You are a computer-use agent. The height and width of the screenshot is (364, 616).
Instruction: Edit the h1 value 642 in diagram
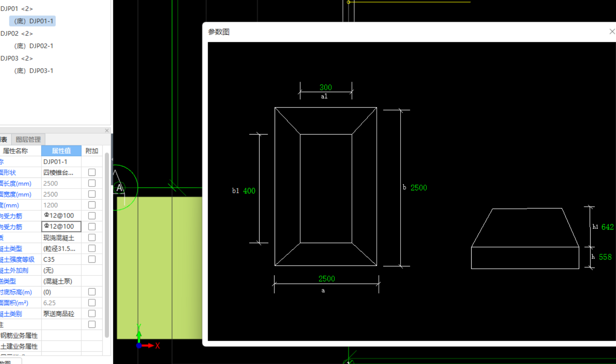(x=607, y=227)
